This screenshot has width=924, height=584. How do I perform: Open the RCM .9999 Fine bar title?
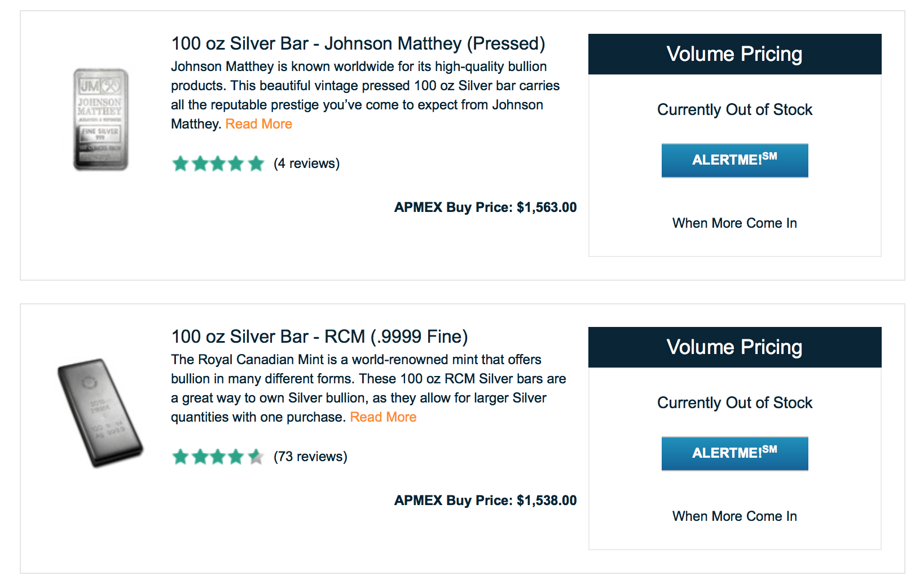click(319, 337)
